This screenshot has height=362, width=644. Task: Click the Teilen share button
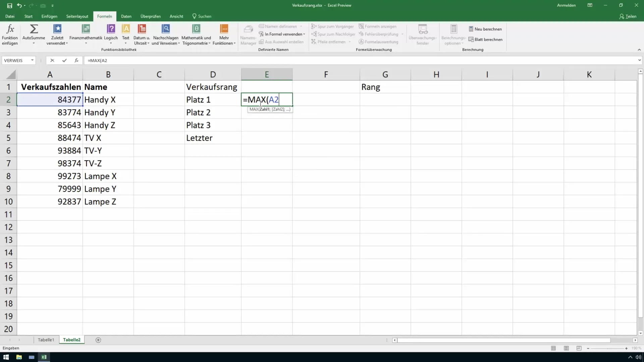click(628, 16)
